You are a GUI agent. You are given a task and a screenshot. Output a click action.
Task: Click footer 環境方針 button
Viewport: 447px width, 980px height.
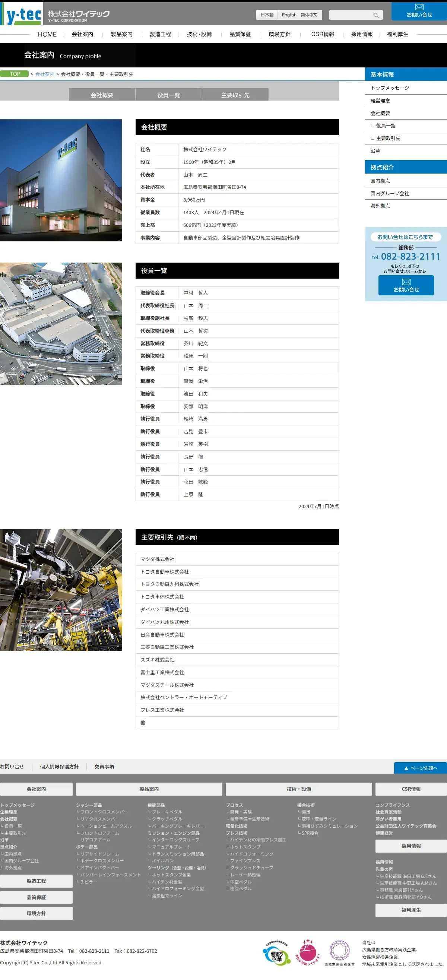point(36,913)
